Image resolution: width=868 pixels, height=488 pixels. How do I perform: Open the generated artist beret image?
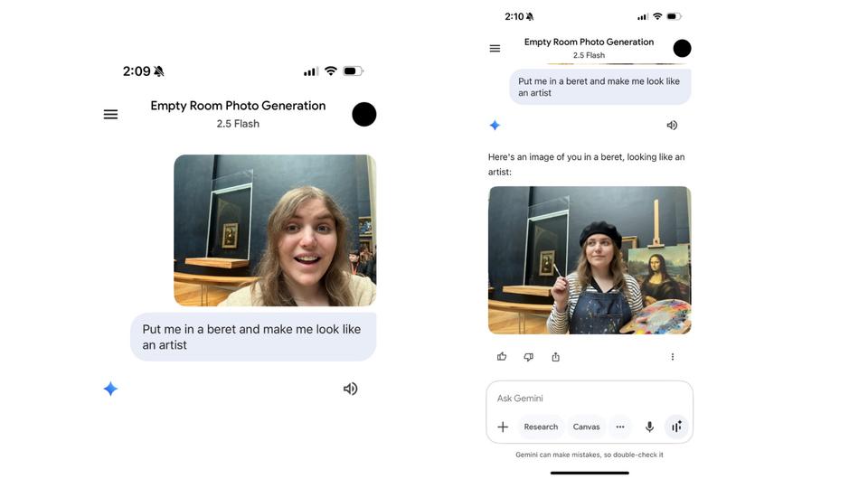click(x=590, y=260)
